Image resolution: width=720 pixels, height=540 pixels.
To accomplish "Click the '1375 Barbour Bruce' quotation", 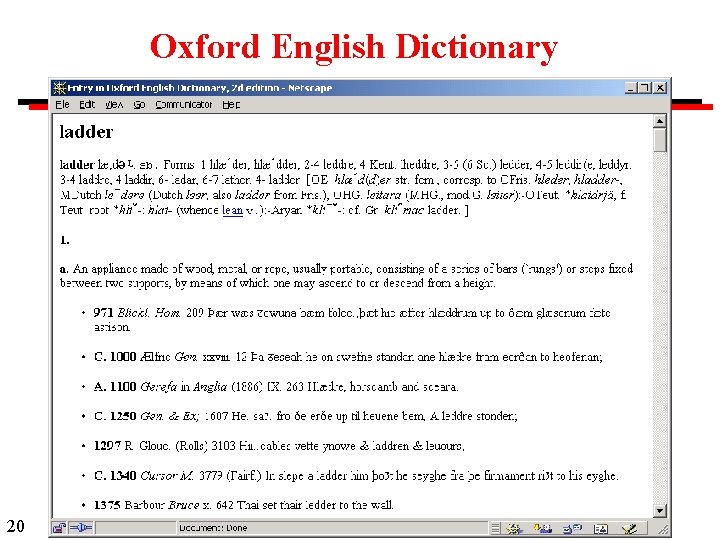I will 243,505.
